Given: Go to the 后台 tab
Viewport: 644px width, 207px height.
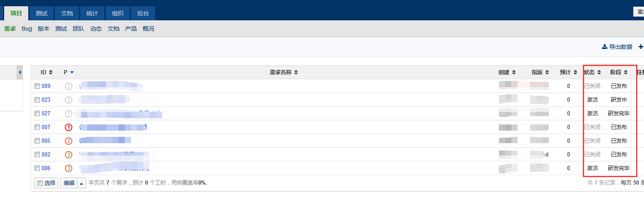Looking at the screenshot, I should click(x=143, y=13).
